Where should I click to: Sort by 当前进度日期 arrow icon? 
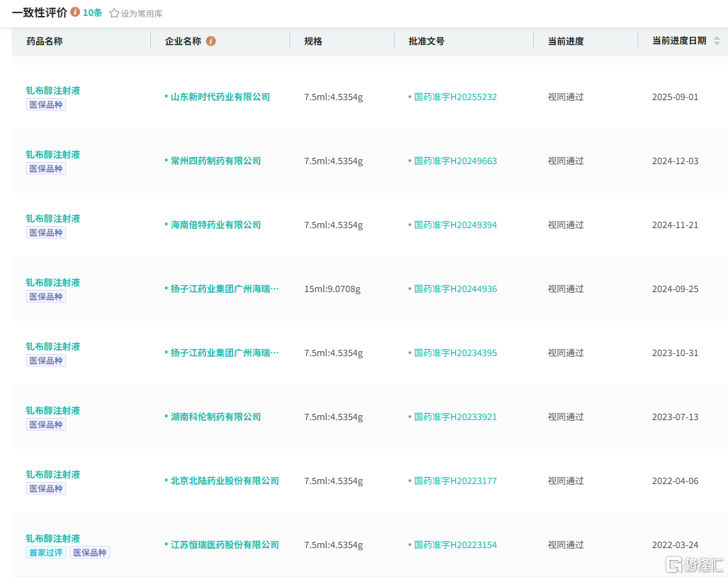[x=717, y=41]
